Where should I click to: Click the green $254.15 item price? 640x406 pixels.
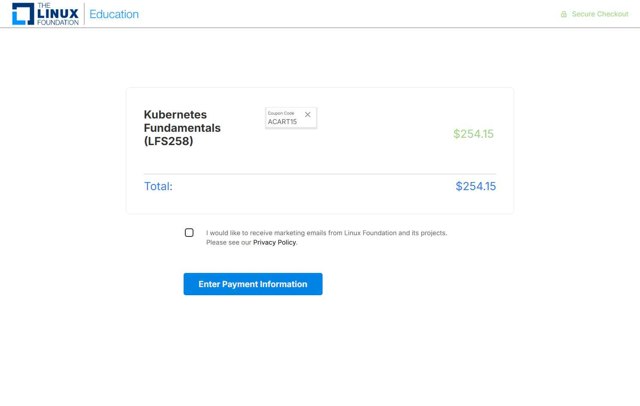point(473,134)
